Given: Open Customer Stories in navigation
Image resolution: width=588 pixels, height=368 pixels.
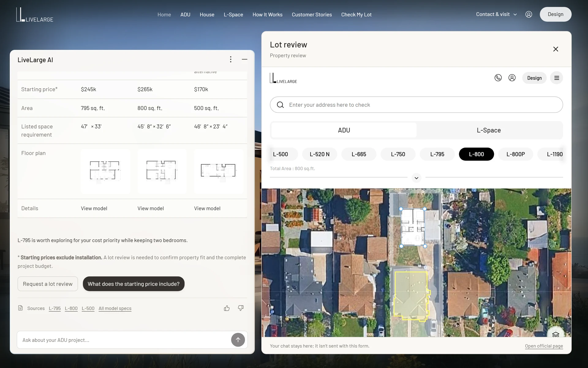Looking at the screenshot, I should (312, 14).
